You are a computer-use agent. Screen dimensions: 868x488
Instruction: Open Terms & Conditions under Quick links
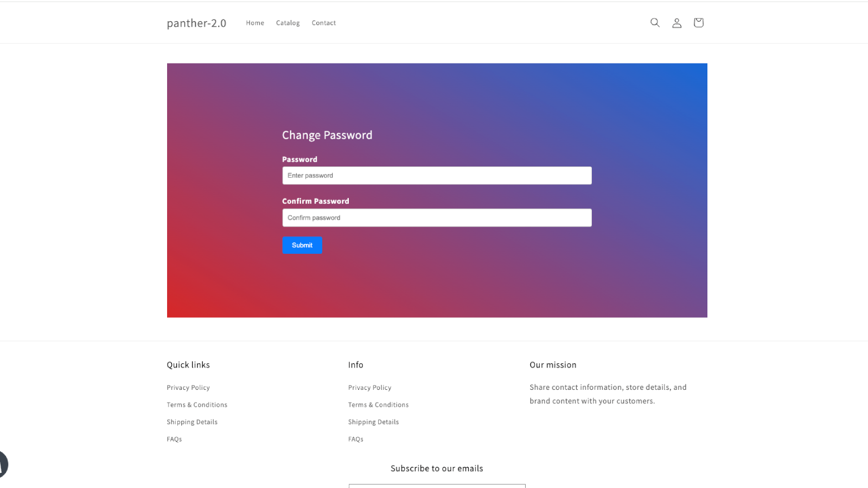pyautogui.click(x=196, y=404)
